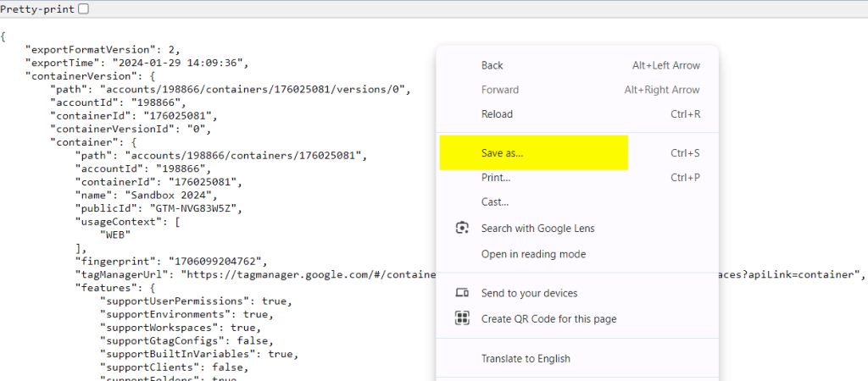Click the QR Code icon in menu
Viewport: 868px width, 381px height.
click(462, 318)
